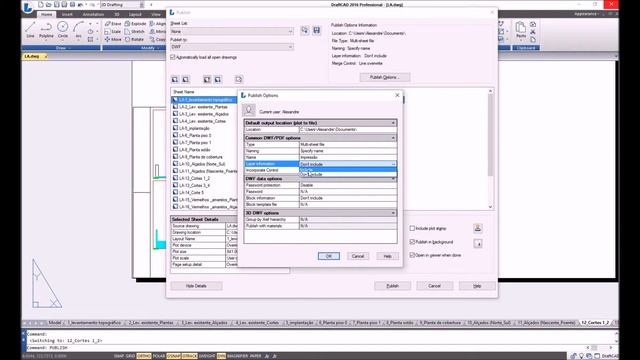This screenshot has width=640, height=360.
Task: Toggle ORTHO mode in status bar
Action: tap(144, 356)
